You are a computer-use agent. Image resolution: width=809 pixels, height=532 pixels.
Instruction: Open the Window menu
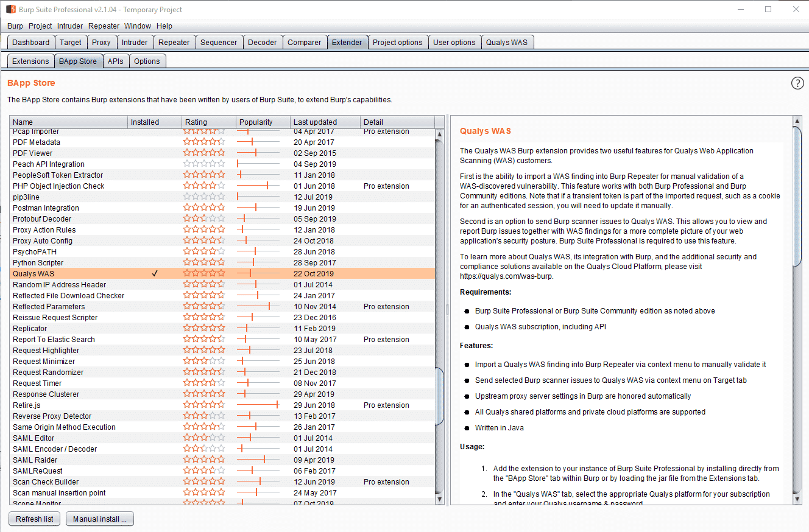(138, 26)
